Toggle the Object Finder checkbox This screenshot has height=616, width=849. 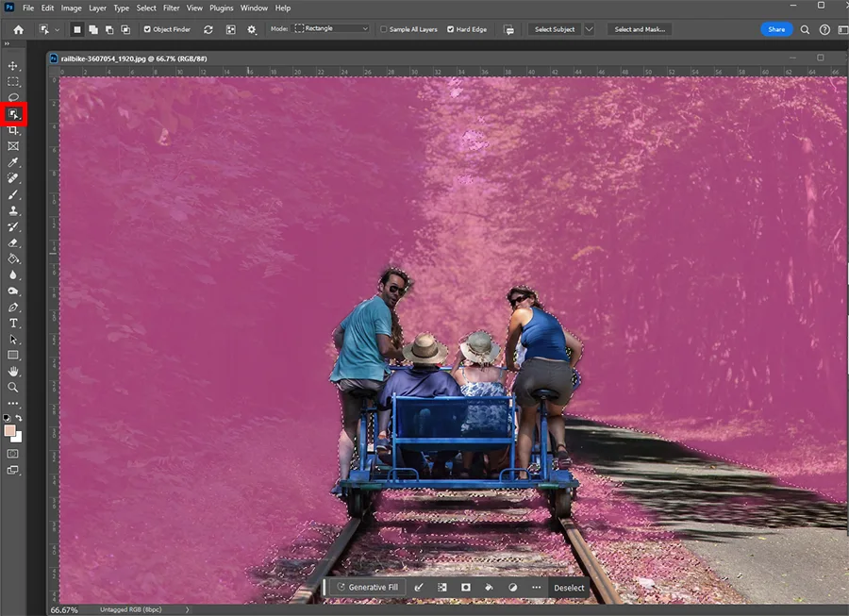pos(147,29)
